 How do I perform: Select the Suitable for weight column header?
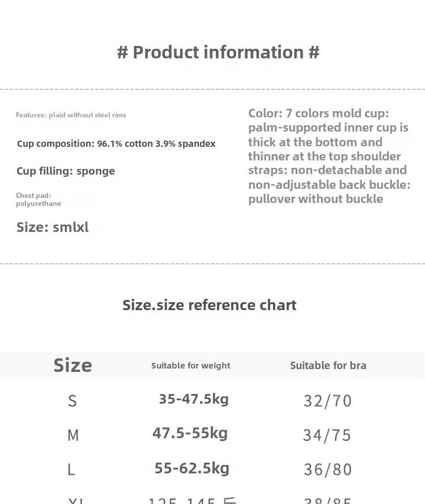191,366
